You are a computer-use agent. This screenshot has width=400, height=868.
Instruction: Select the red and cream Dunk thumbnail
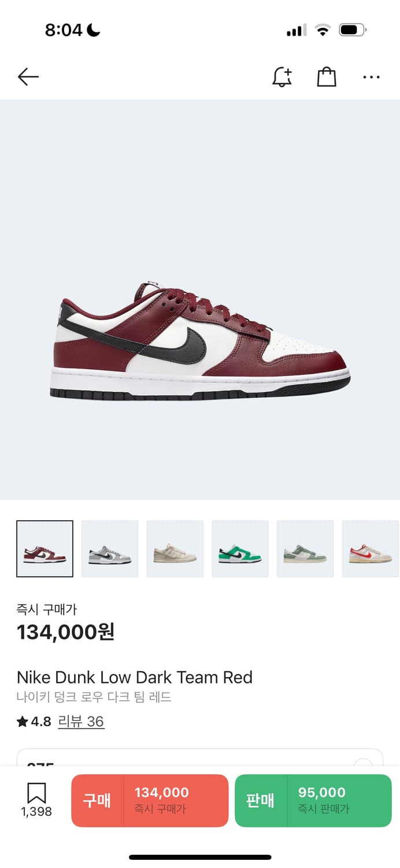pos(371,549)
